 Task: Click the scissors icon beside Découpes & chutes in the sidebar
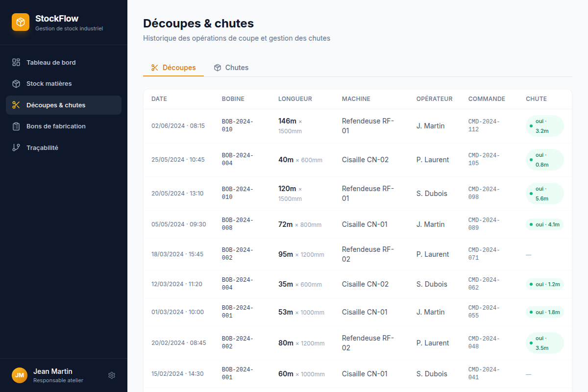coord(16,105)
